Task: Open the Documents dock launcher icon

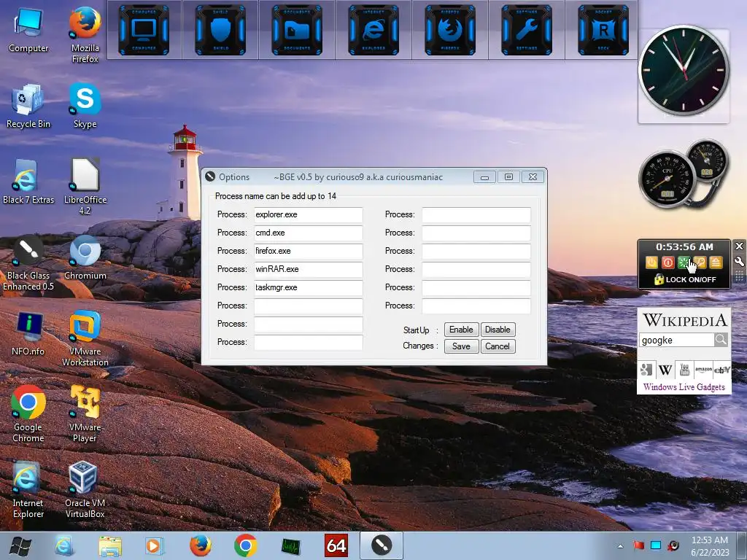Action: 297,30
